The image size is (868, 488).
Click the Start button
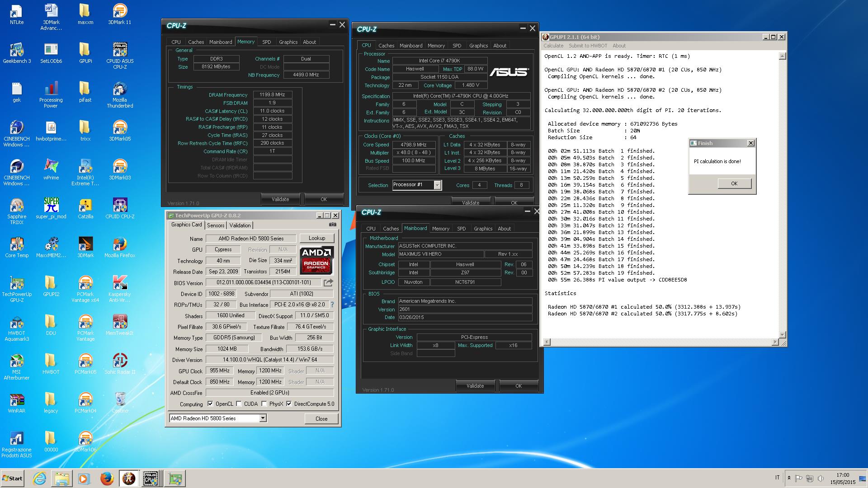[x=12, y=479]
